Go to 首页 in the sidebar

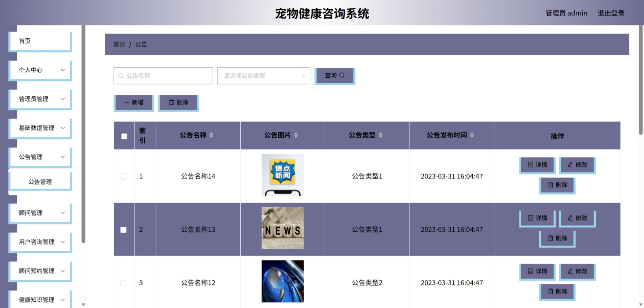click(40, 41)
